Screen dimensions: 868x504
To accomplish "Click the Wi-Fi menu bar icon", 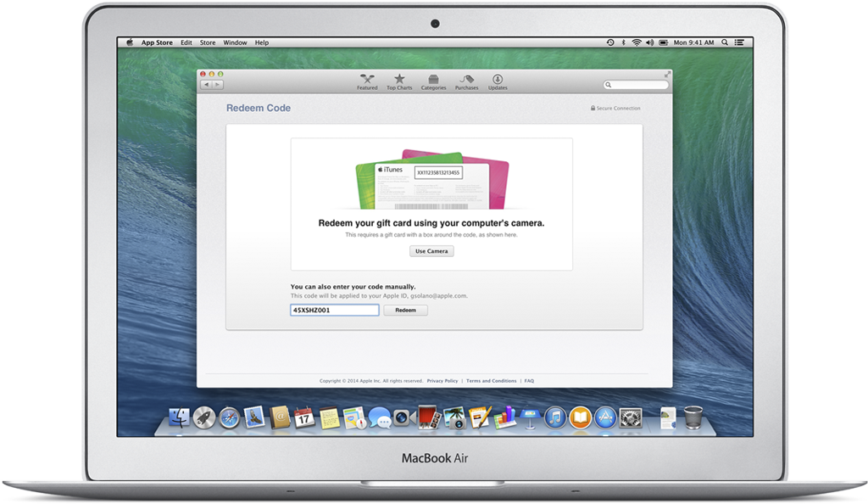I will tap(637, 42).
